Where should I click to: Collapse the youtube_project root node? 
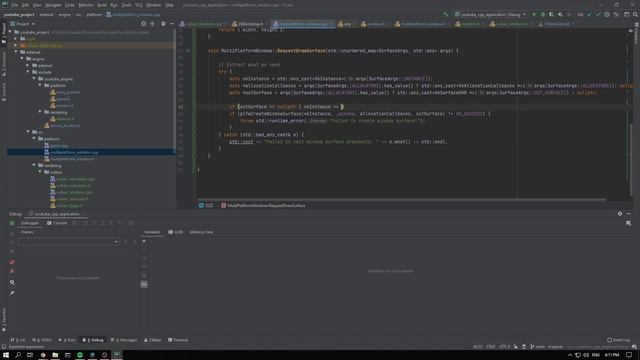click(10, 32)
